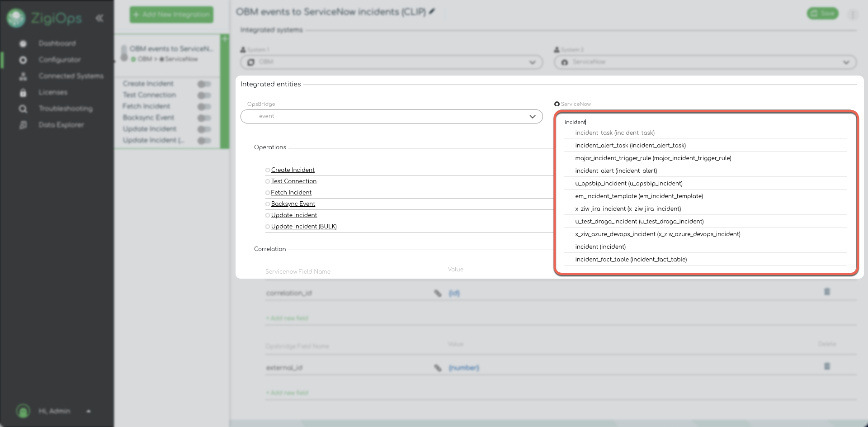
Task: Open the System 1 OBM dropdown
Action: [392, 62]
